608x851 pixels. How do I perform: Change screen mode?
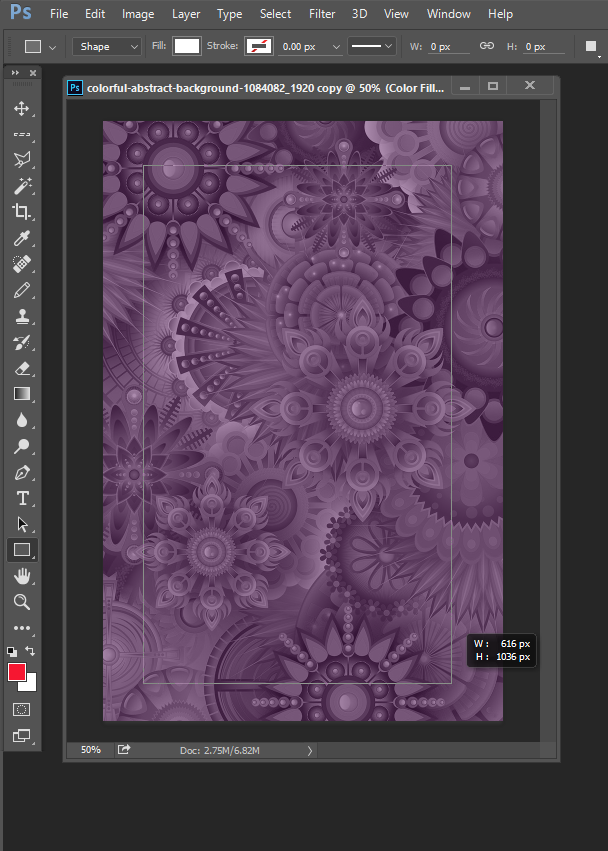22,735
